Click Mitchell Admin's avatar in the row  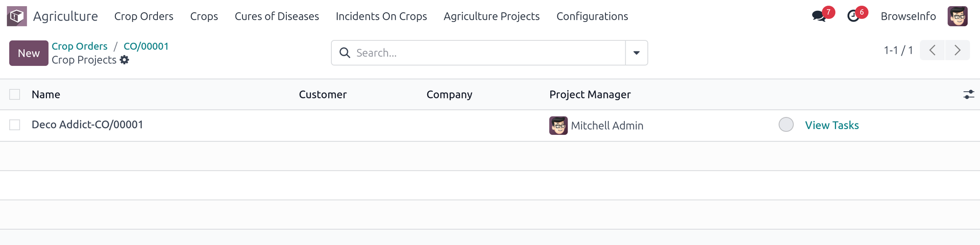click(x=558, y=126)
